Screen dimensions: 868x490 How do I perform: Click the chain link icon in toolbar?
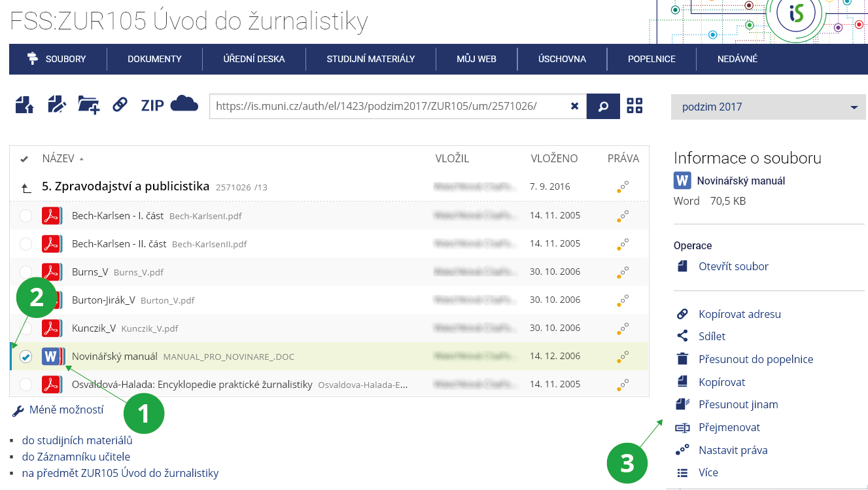click(120, 105)
